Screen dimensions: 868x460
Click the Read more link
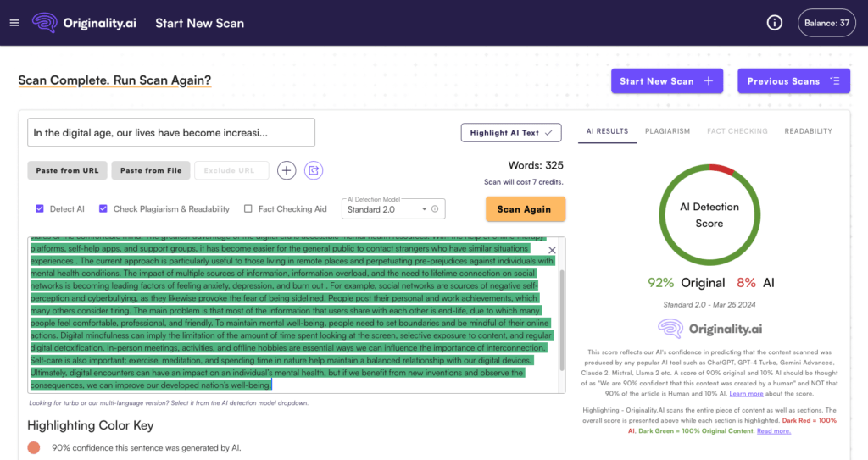pos(773,430)
